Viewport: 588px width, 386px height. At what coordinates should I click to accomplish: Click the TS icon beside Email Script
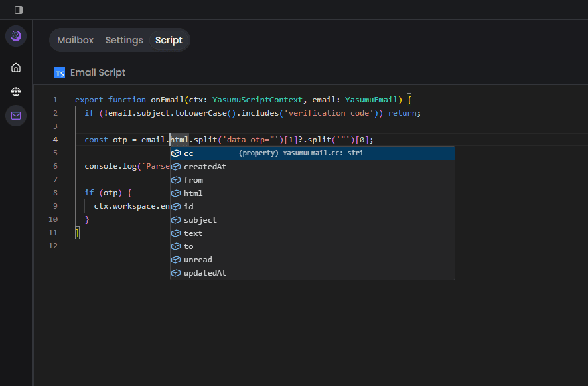tap(60, 72)
